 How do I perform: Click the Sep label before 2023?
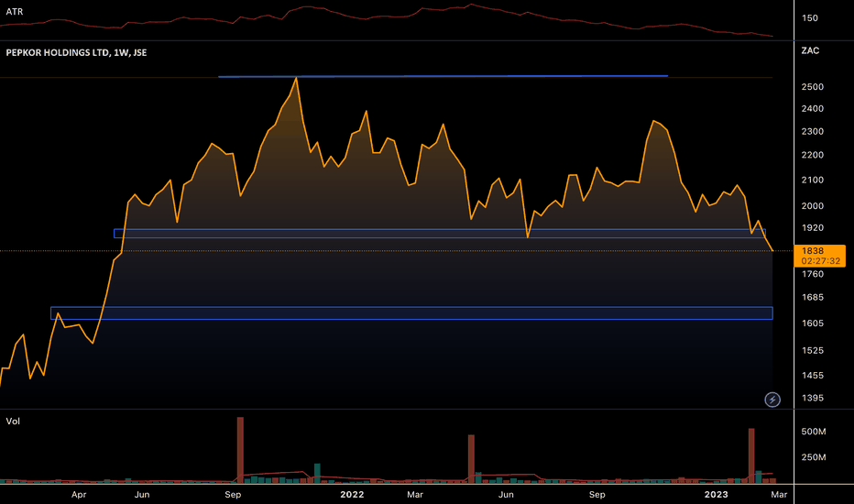(x=597, y=495)
